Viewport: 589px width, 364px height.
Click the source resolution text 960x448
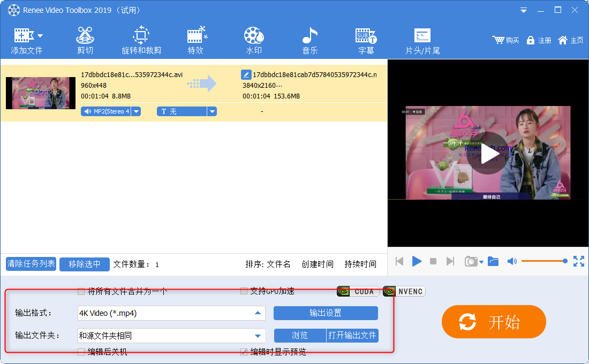94,85
